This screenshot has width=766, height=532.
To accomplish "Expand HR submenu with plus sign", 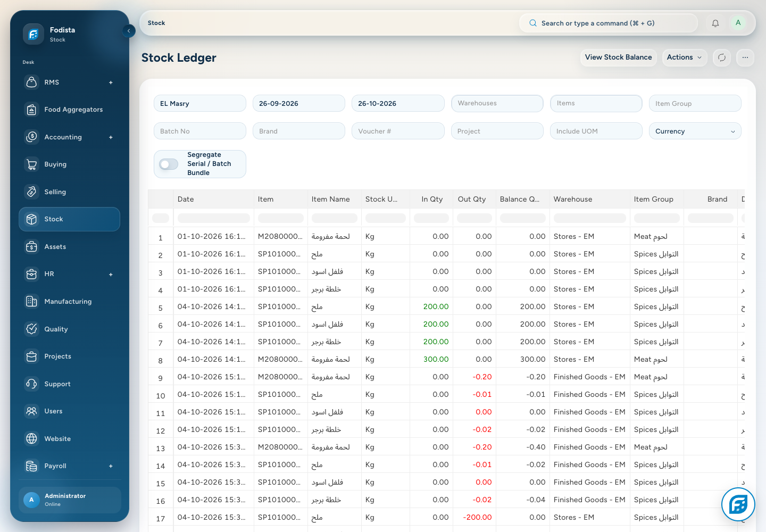I will pyautogui.click(x=111, y=275).
